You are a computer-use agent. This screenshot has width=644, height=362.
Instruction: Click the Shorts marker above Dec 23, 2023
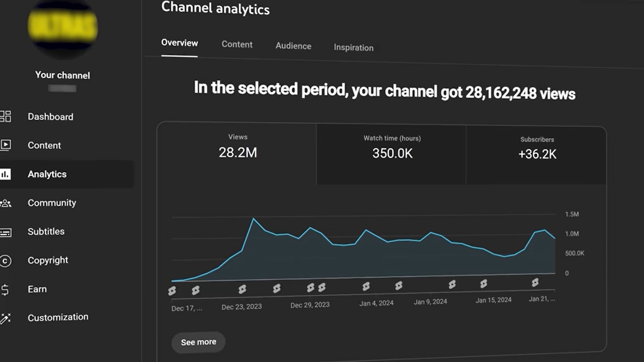coord(242,289)
